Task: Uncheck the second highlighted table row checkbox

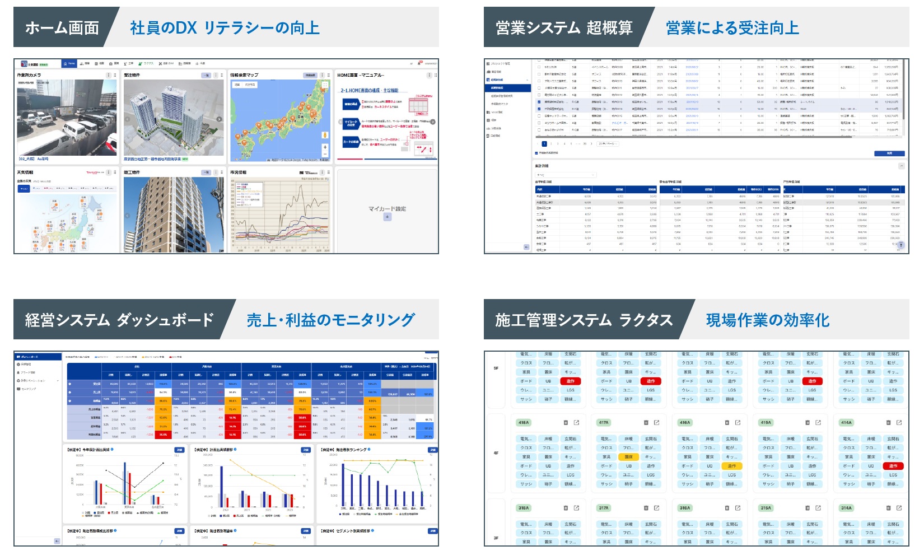Action: (x=539, y=109)
